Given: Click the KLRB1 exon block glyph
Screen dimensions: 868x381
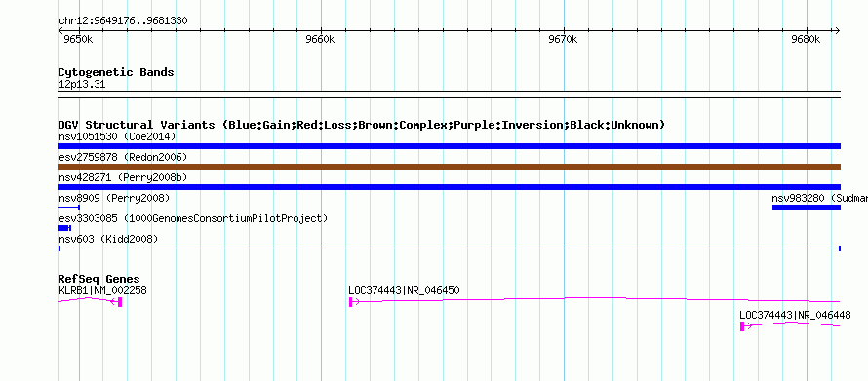Looking at the screenshot, I should click(120, 302).
